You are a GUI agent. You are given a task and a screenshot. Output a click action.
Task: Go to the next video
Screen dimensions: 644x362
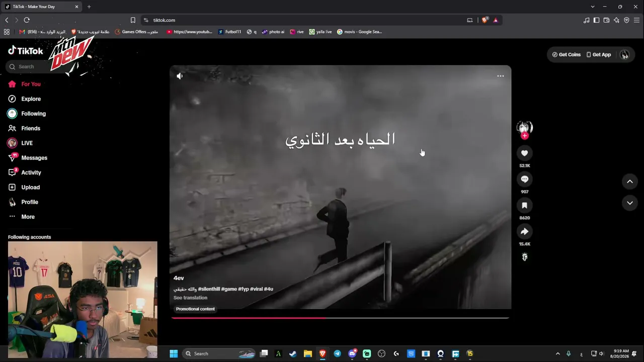coord(629,203)
